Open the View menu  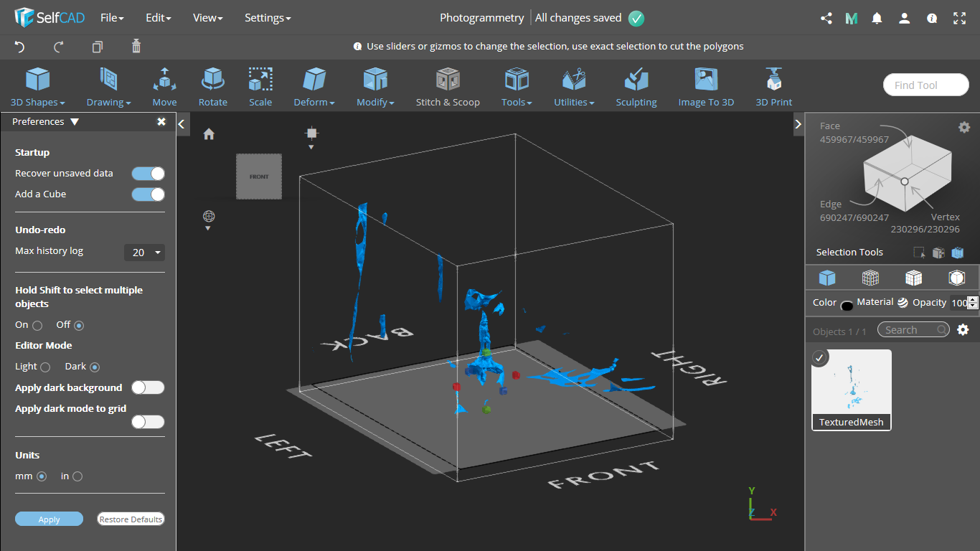tap(208, 18)
